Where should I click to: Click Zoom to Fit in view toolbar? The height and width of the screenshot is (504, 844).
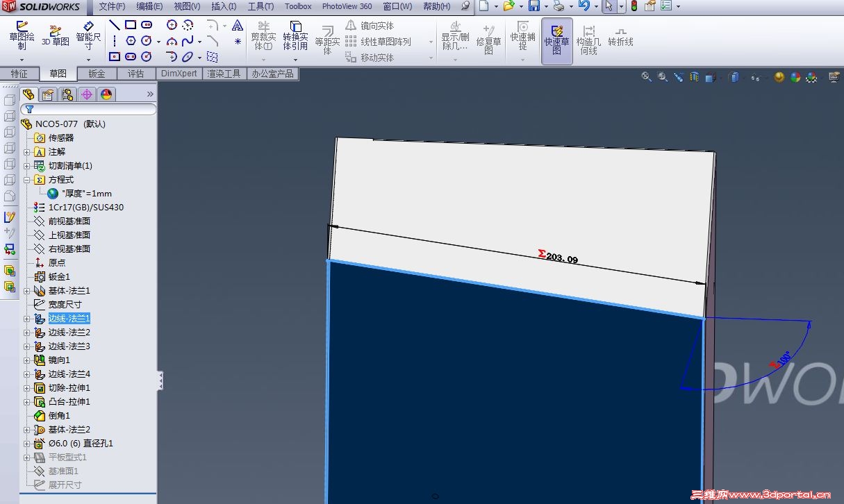pos(646,77)
